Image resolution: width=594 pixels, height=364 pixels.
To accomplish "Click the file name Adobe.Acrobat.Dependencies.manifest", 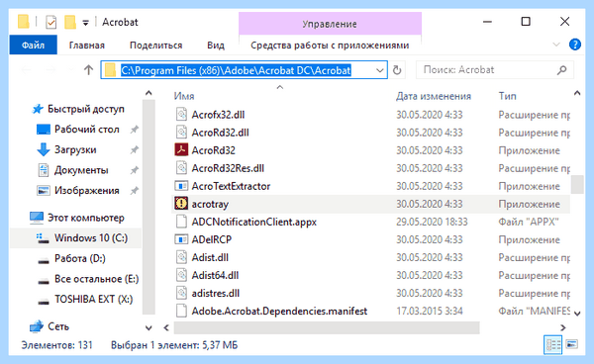I will [279, 311].
